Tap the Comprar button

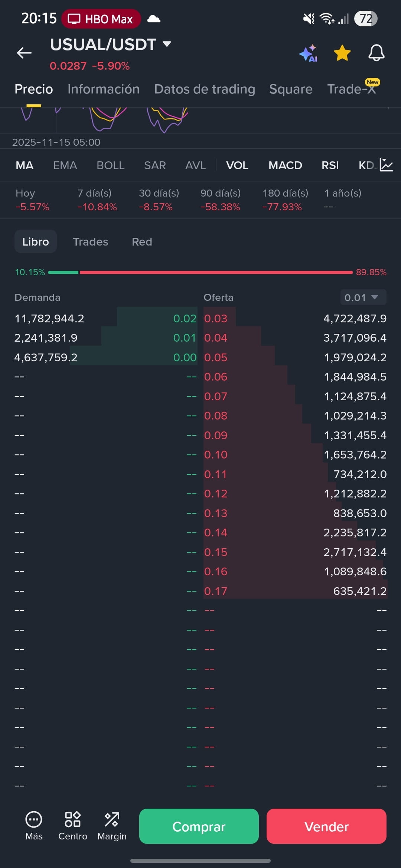click(x=199, y=826)
